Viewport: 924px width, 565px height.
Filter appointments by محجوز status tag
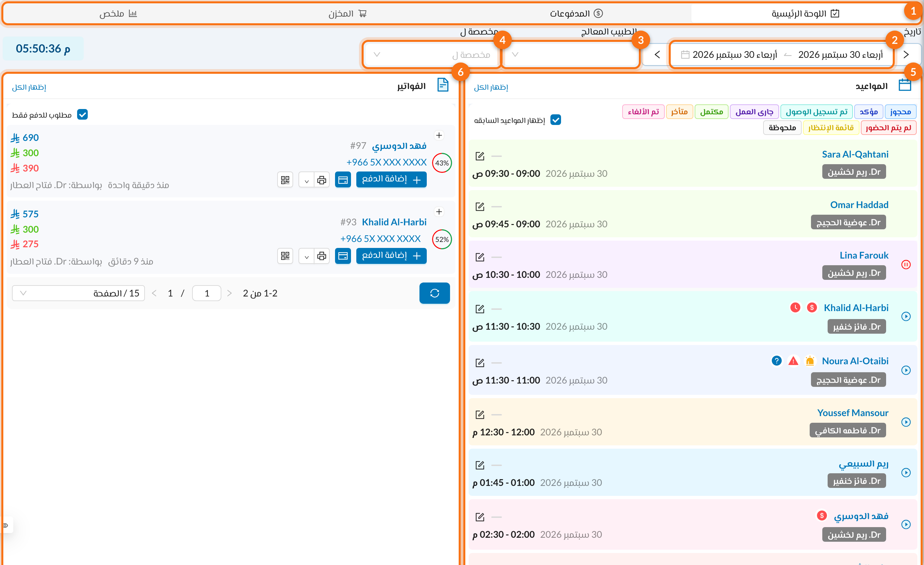900,112
